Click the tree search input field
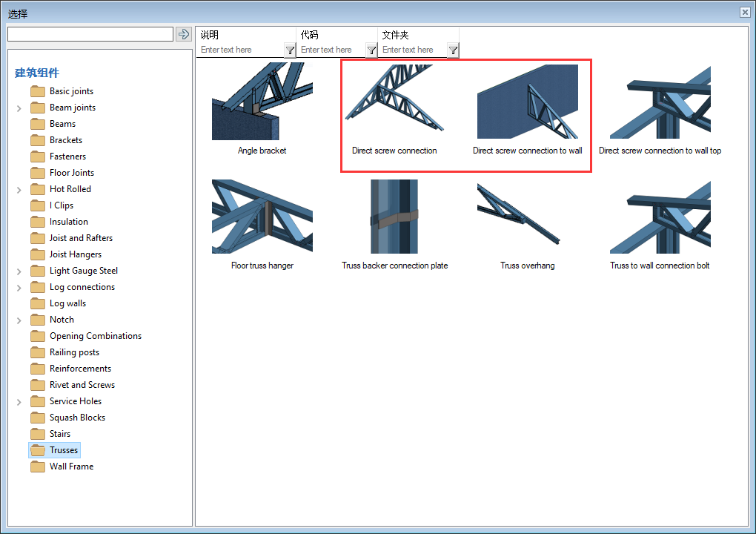 (90, 34)
